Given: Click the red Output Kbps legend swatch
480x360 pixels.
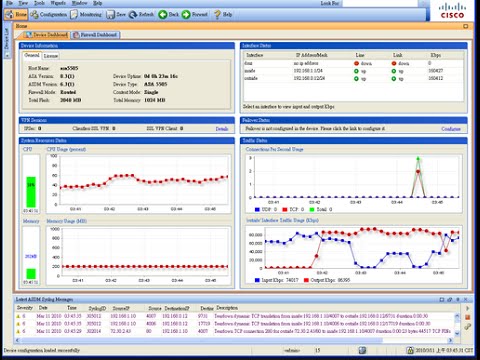Looking at the screenshot, I should (x=306, y=280).
